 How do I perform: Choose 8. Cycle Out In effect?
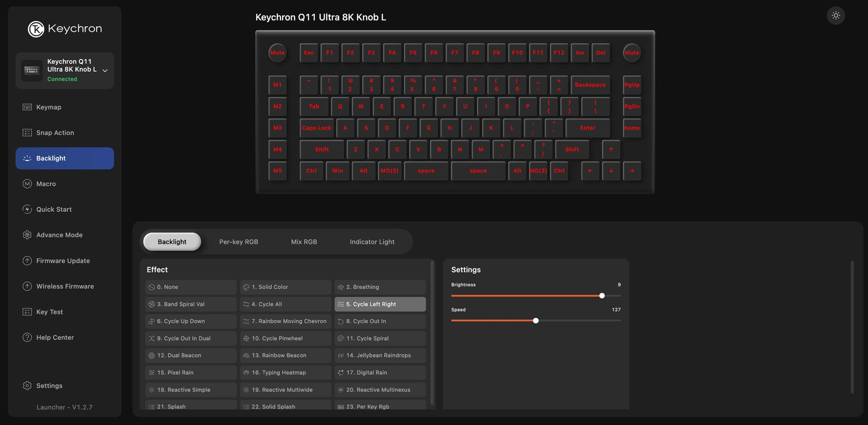click(380, 321)
